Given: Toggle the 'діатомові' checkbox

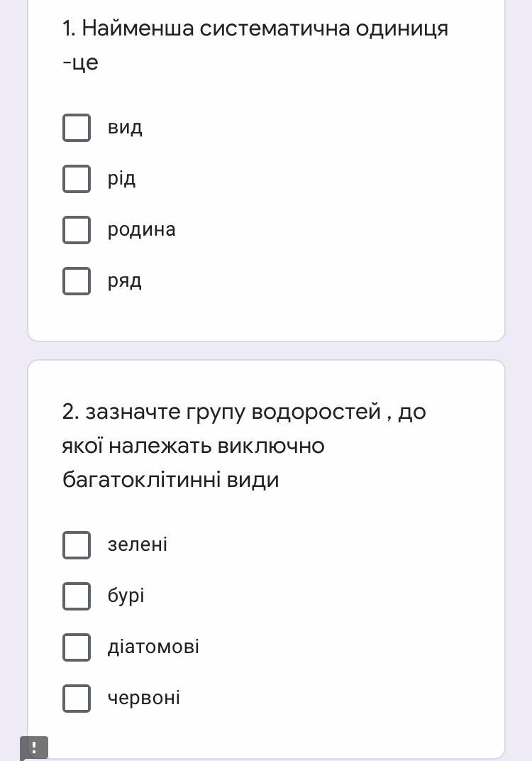Looking at the screenshot, I should point(77,647).
